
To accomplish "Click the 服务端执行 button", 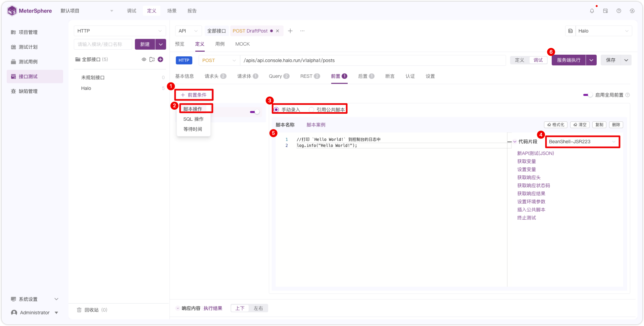I will (569, 60).
